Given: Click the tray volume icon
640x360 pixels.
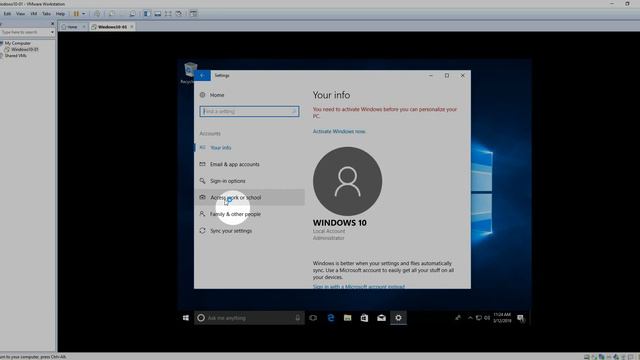Looking at the screenshot, I should tap(487, 318).
